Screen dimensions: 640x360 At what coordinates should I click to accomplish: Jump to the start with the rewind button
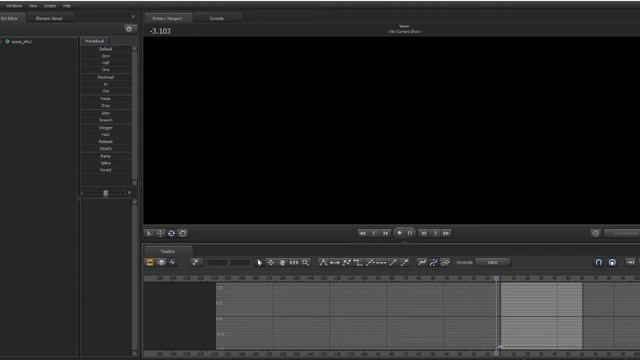click(362, 233)
